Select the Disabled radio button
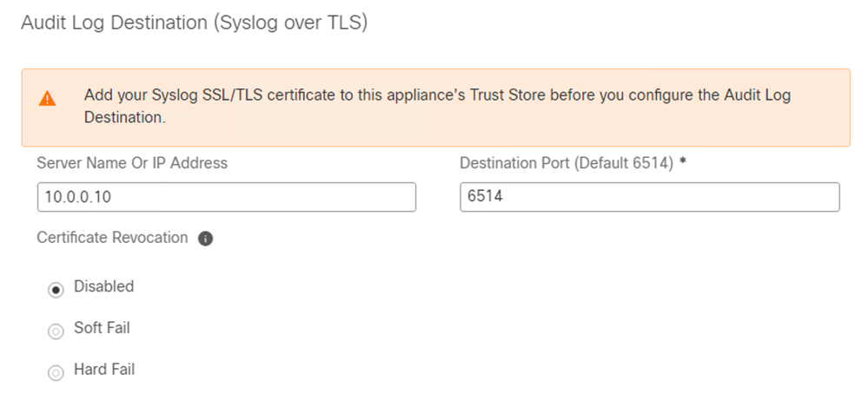The height and width of the screenshot is (394, 868). point(56,290)
